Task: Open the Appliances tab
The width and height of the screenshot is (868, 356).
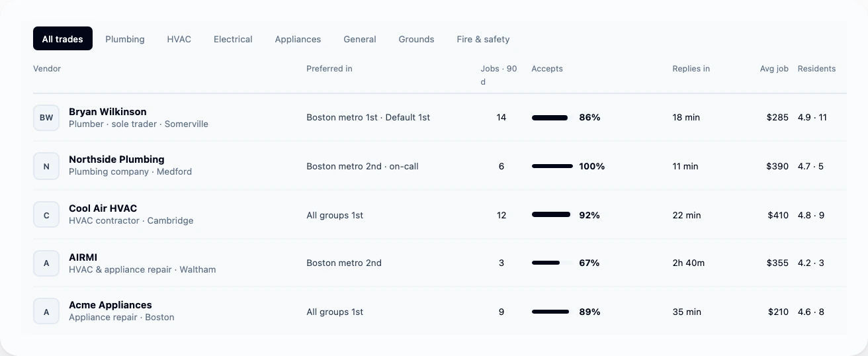Action: (298, 39)
